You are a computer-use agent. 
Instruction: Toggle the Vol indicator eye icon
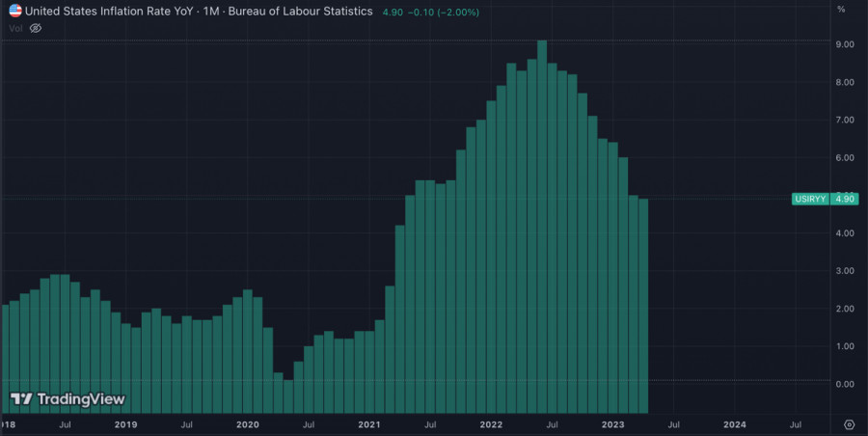point(36,28)
